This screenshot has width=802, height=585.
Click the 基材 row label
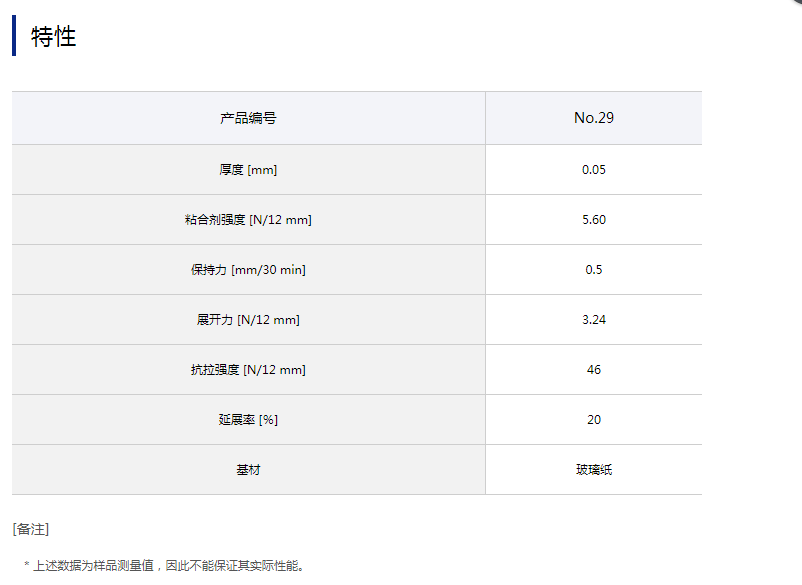click(248, 470)
